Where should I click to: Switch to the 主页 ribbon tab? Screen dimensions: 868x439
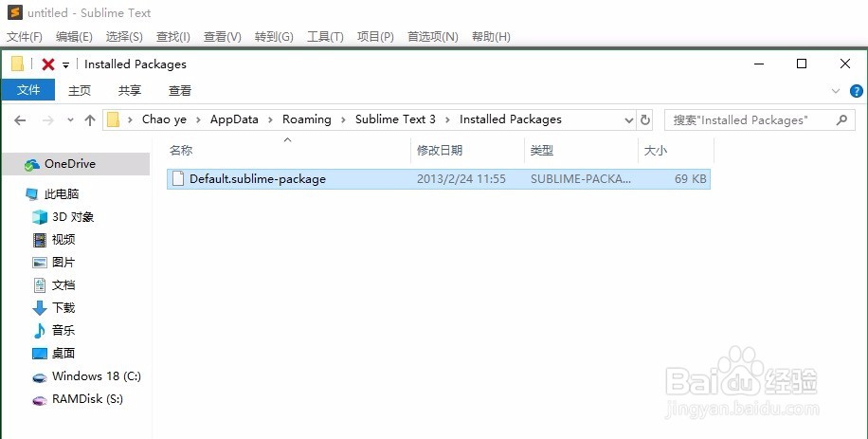80,90
